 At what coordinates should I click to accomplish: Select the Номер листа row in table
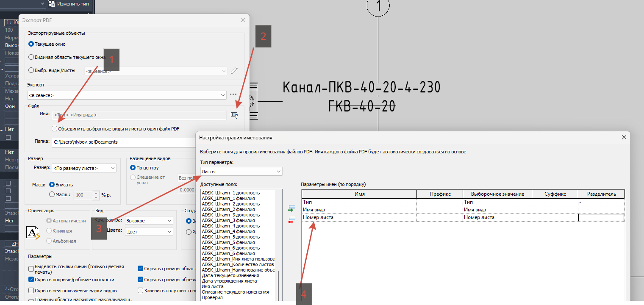tap(463, 217)
